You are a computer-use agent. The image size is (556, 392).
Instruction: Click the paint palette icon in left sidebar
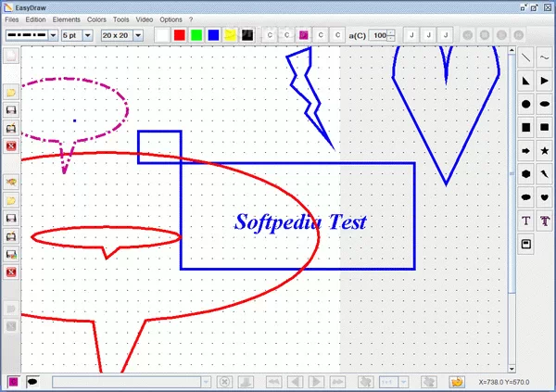11,183
